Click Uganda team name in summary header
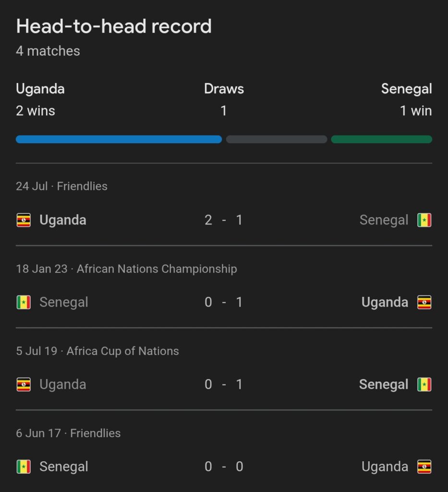 [x=40, y=89]
